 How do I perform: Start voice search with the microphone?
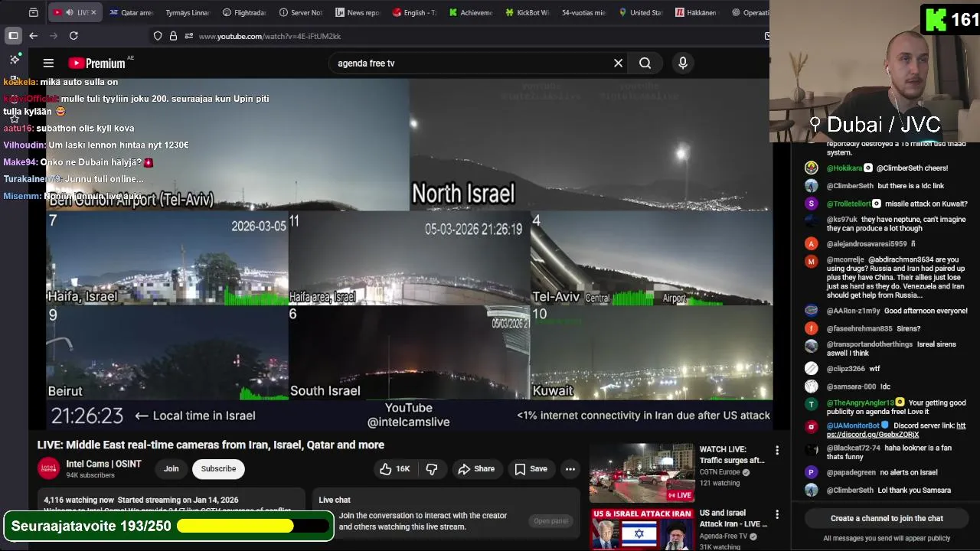pyautogui.click(x=683, y=64)
